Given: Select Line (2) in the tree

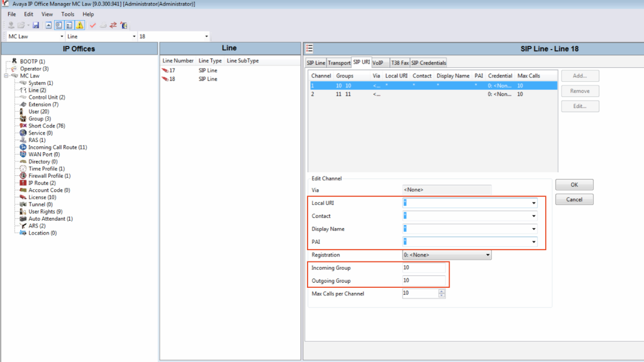Looking at the screenshot, I should point(37,90).
